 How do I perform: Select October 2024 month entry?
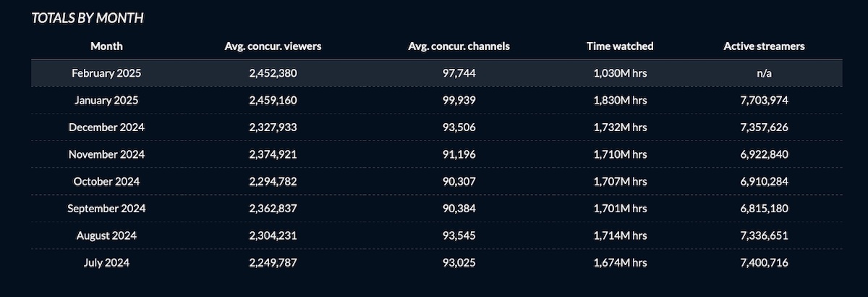[x=106, y=181]
